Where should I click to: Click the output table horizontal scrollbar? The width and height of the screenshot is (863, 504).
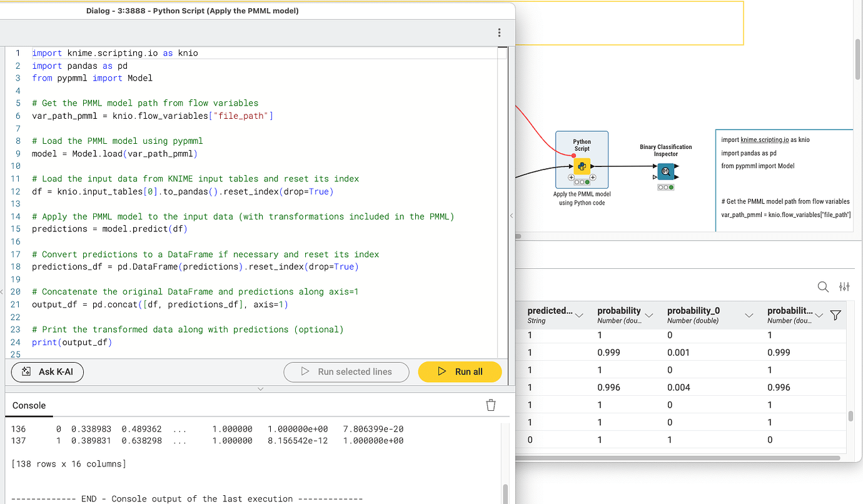(x=677, y=458)
